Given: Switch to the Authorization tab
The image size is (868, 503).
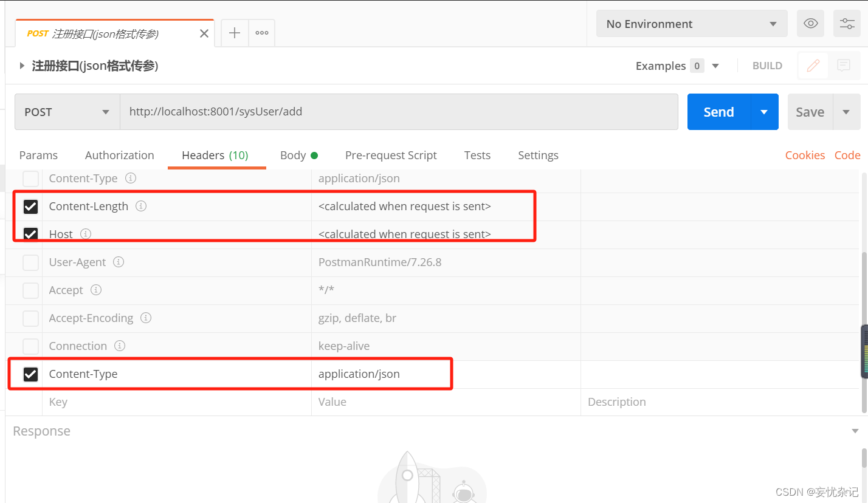Looking at the screenshot, I should pos(120,155).
